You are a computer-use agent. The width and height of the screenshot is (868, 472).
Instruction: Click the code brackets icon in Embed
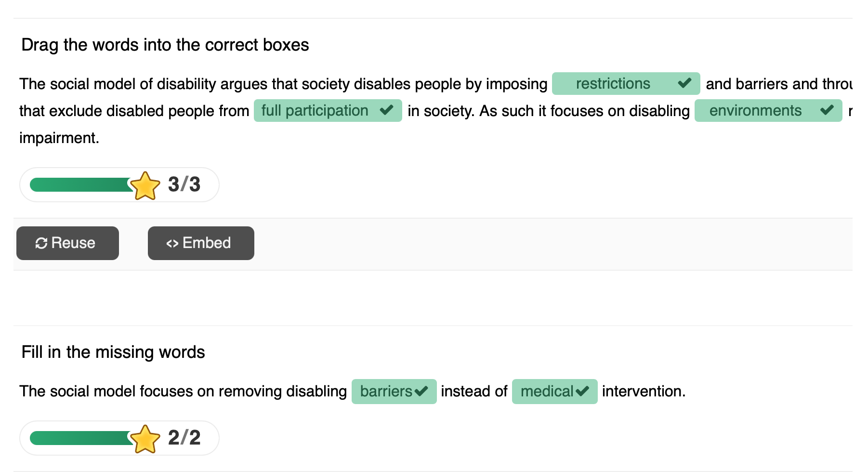click(x=172, y=243)
